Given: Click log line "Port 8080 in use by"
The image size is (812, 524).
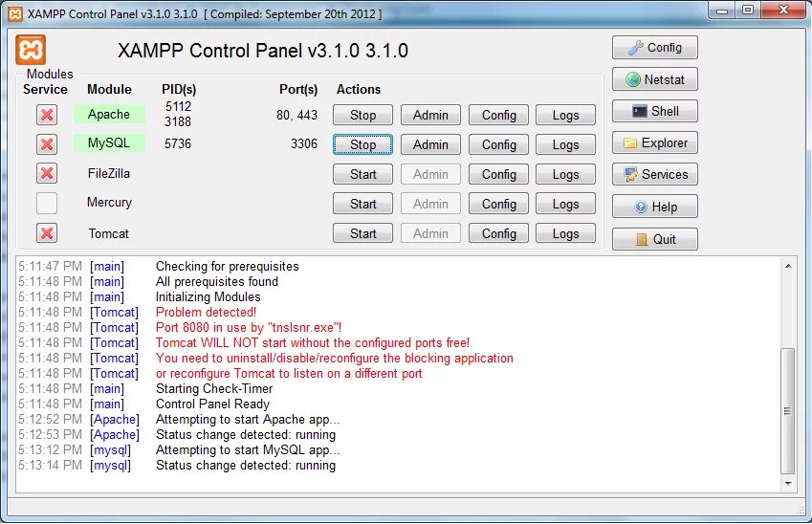Looking at the screenshot, I should [x=249, y=327].
